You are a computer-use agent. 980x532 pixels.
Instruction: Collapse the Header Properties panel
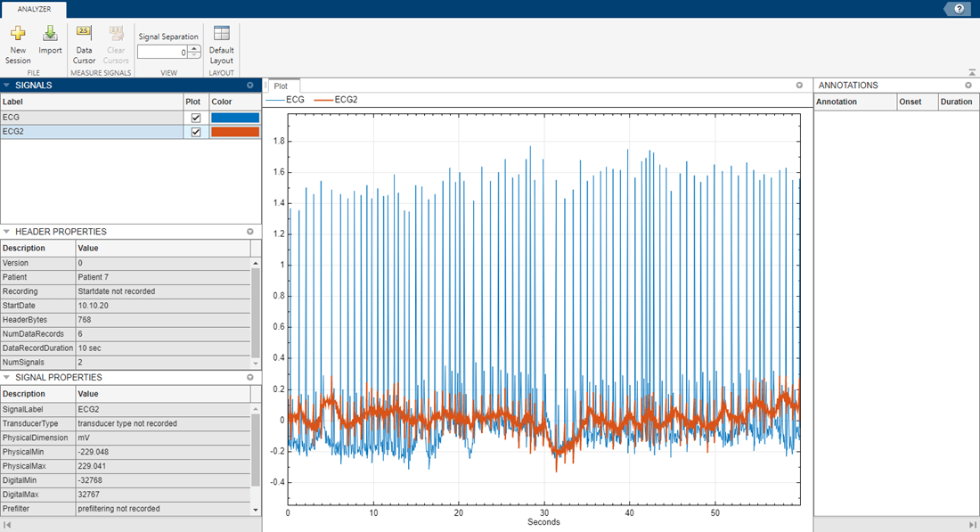point(7,232)
